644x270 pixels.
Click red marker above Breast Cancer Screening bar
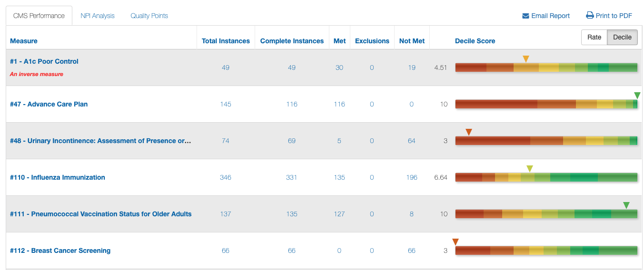456,242
